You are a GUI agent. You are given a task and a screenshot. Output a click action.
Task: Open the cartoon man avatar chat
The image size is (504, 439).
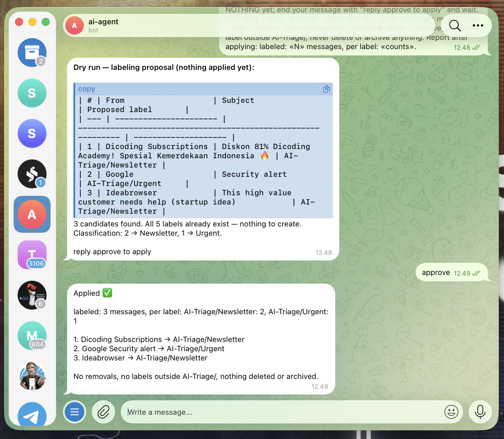(x=32, y=376)
